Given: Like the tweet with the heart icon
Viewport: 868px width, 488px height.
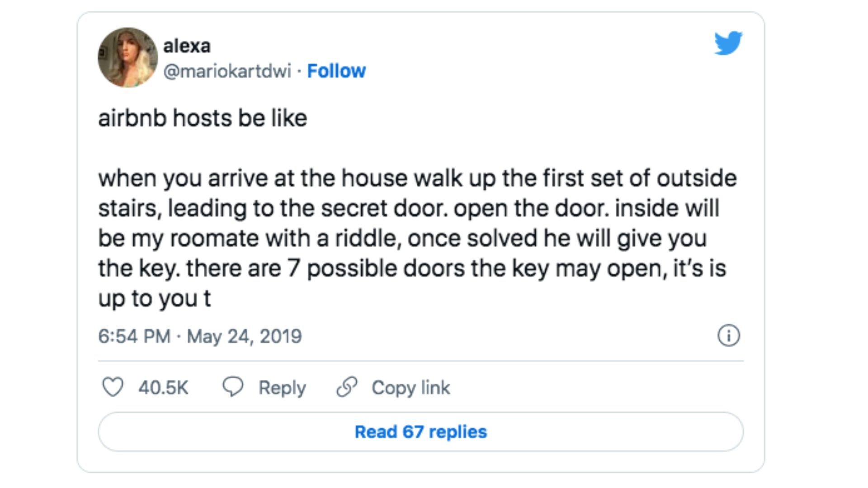Looking at the screenshot, I should click(113, 387).
